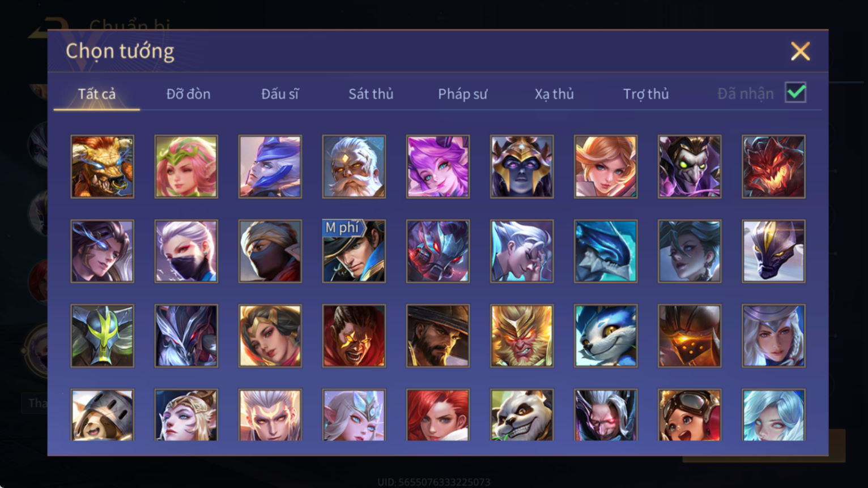Filter by the Xạ thủ tab
This screenshot has width=868, height=488.
554,94
